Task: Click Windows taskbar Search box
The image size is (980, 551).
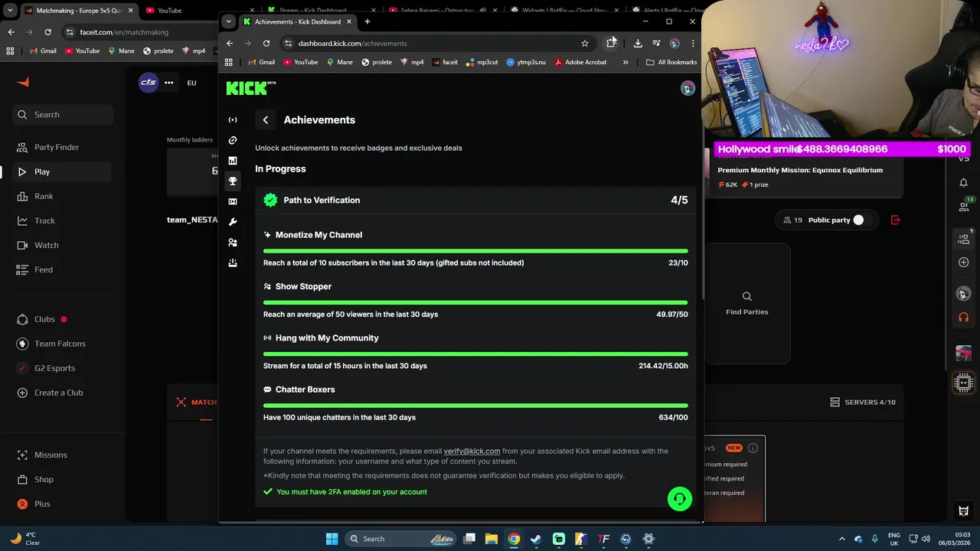Action: [400, 539]
